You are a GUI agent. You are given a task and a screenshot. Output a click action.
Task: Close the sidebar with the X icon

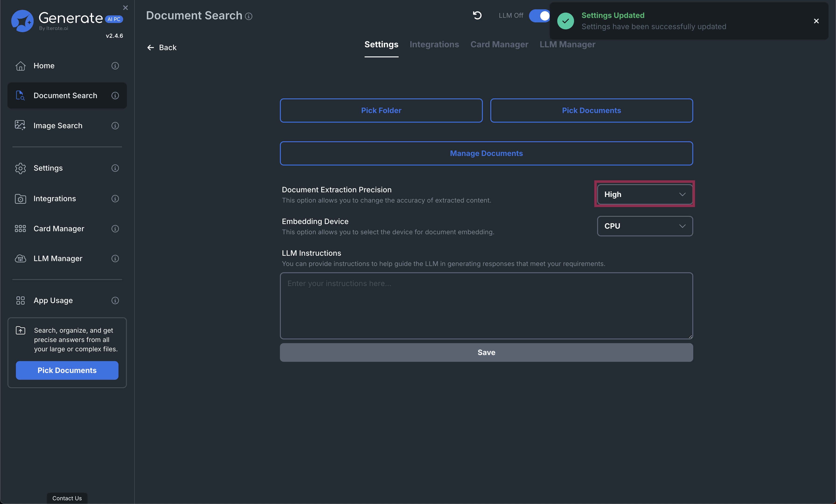click(125, 7)
